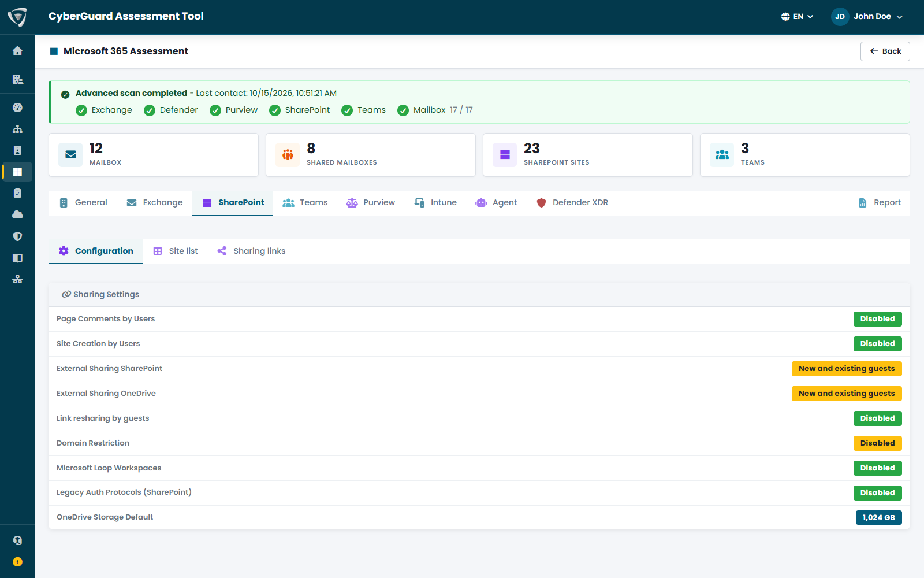This screenshot has width=924, height=578.
Task: Open the Teams tab
Action: 305,203
